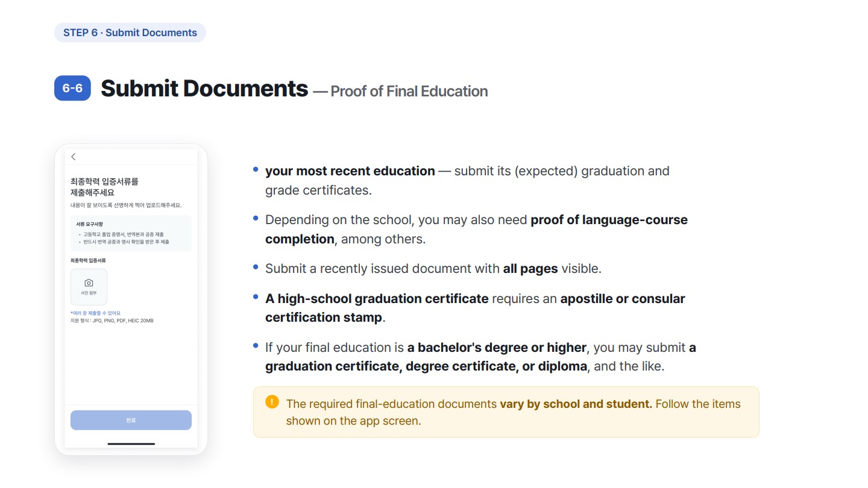Click the 'Submit Documents' main heading

[x=204, y=89]
